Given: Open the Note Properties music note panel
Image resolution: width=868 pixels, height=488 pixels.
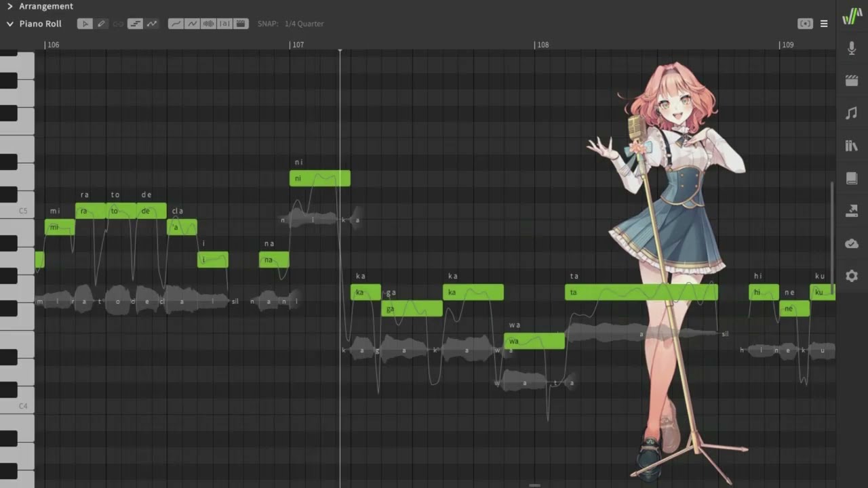Looking at the screenshot, I should coord(852,113).
